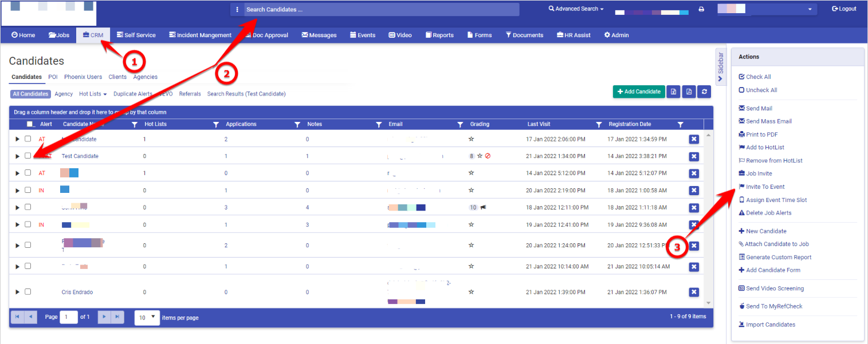Image resolution: width=868 pixels, height=344 pixels.
Task: Click the Search Candidates input field
Action: click(x=382, y=10)
